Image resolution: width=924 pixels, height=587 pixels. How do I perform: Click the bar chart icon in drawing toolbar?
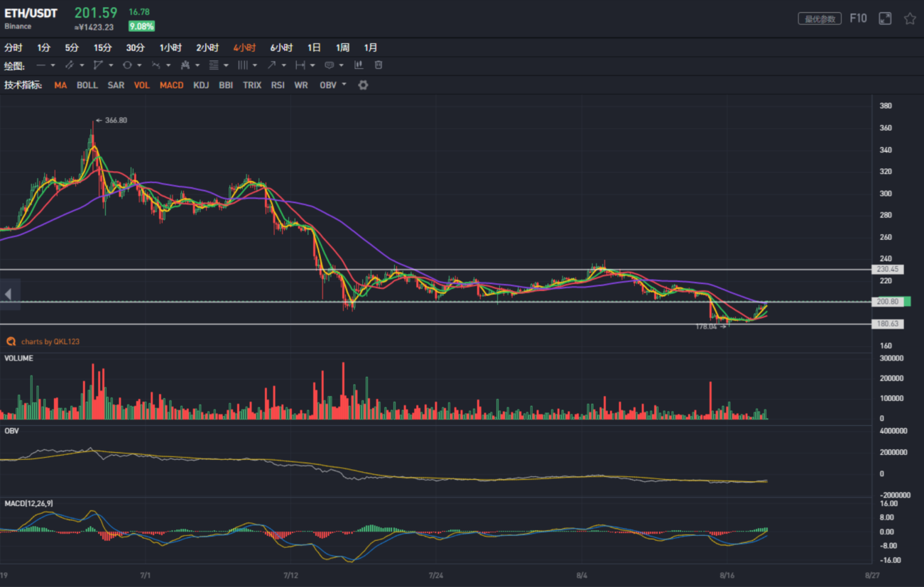coord(359,65)
